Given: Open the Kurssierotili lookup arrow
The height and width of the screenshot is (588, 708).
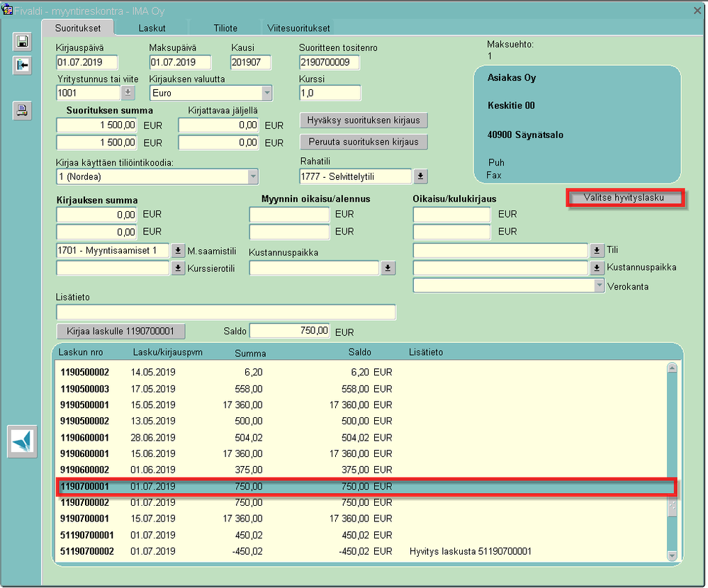Looking at the screenshot, I should coord(178,268).
